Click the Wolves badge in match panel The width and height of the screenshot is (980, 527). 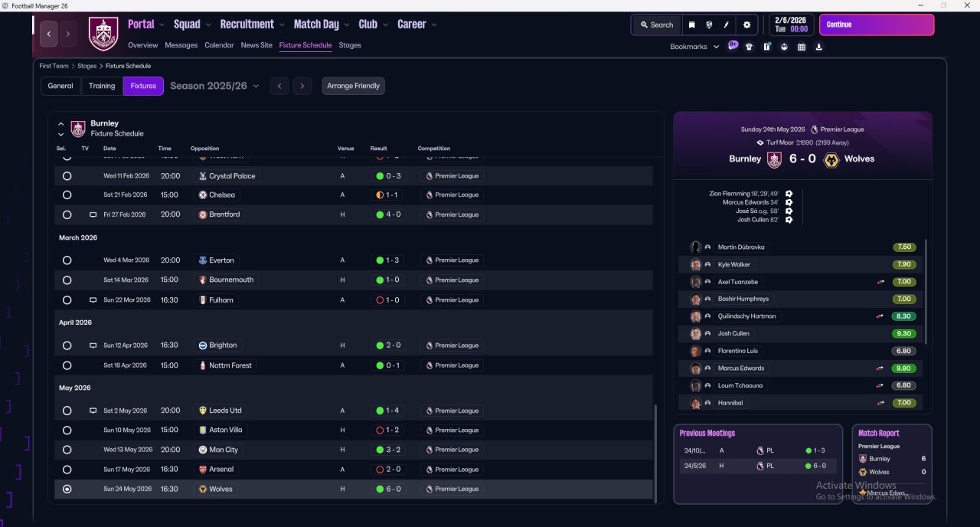click(x=831, y=159)
